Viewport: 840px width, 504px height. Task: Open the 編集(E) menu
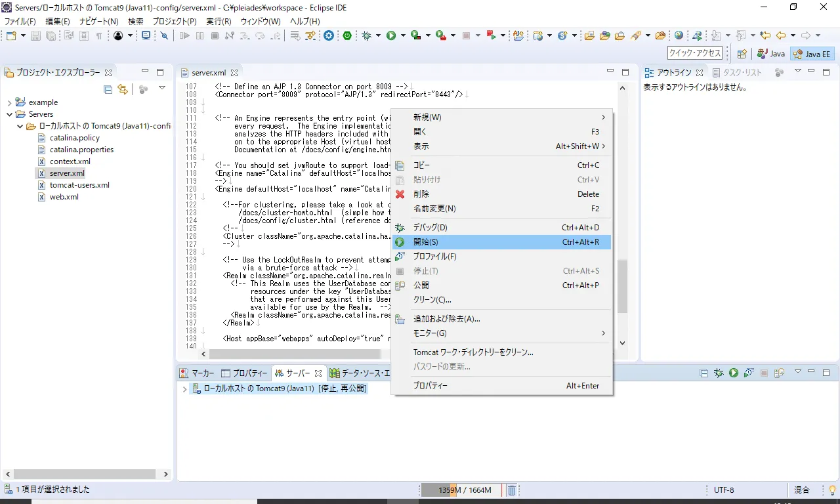[x=58, y=21]
